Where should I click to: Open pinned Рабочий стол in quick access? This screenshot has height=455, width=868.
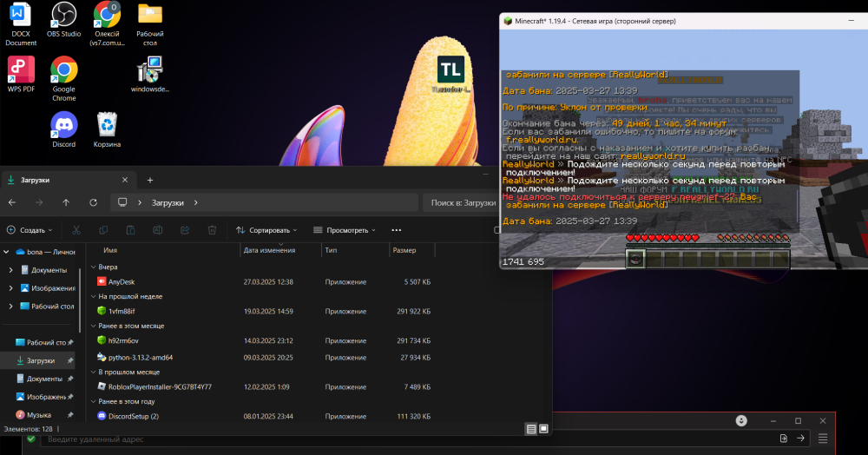point(43,343)
